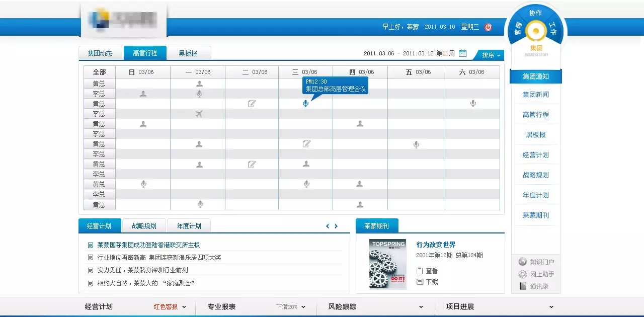This screenshot has height=317, width=644.
Task: Select the 经营计划 tab above the news list
Action: pos(100,226)
